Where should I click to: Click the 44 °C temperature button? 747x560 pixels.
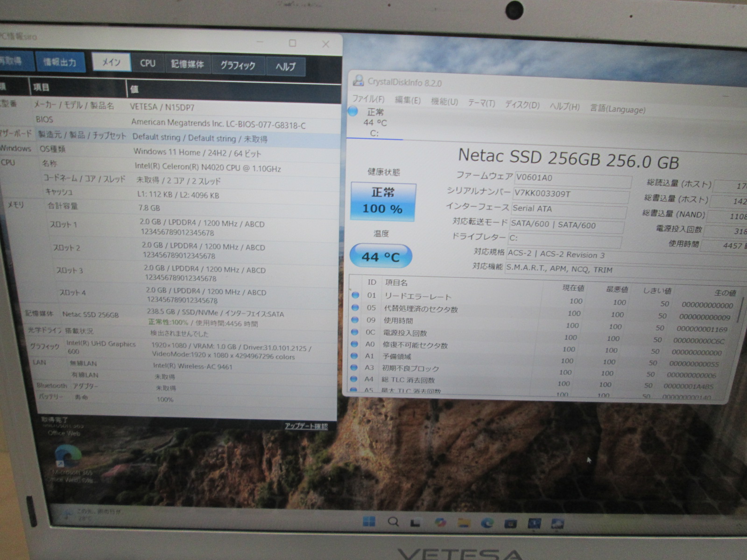coord(381,256)
